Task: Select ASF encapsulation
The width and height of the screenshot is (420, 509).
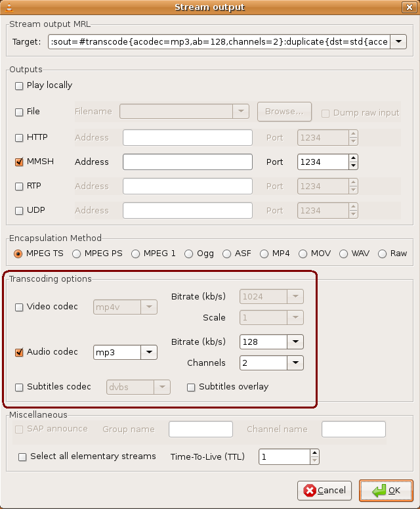Action: point(226,254)
